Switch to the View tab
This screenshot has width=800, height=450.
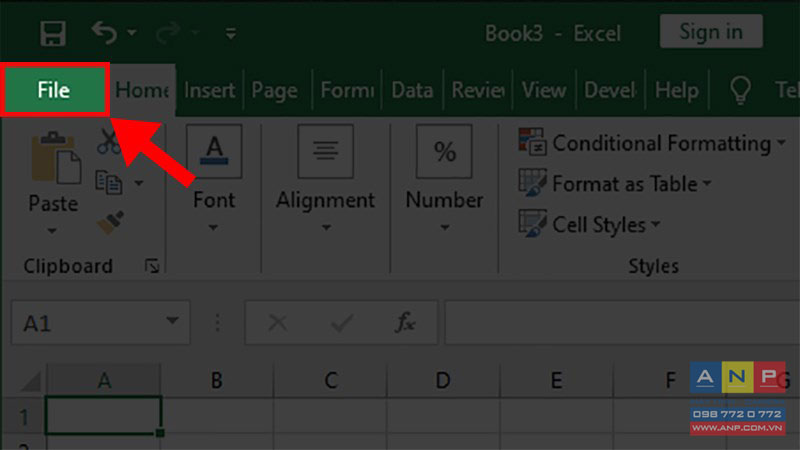point(544,90)
